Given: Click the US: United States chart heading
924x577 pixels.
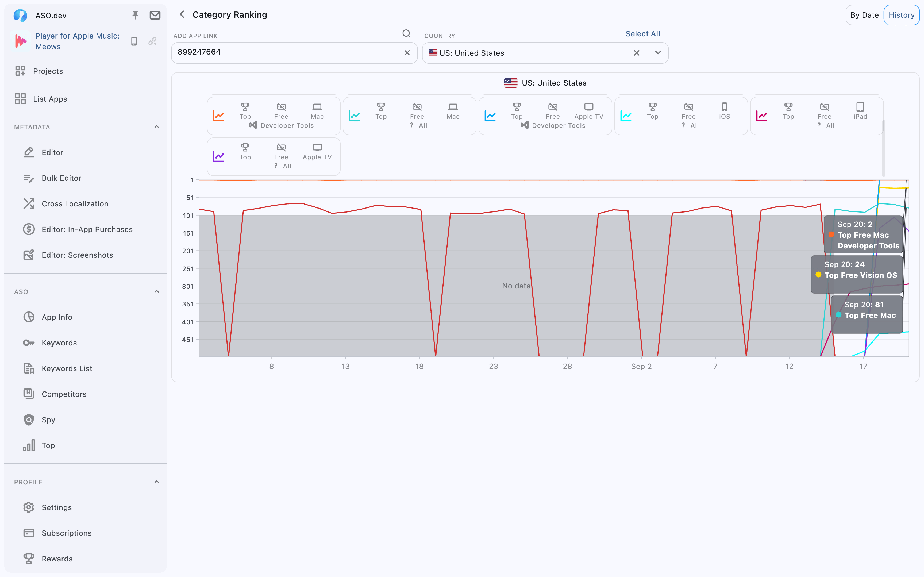Looking at the screenshot, I should coord(545,83).
